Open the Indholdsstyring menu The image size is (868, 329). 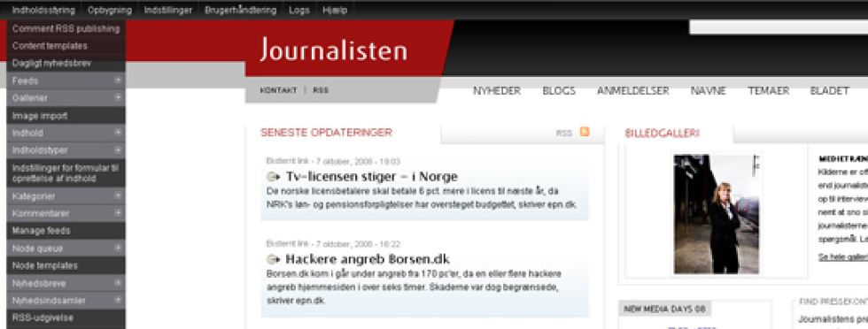43,10
